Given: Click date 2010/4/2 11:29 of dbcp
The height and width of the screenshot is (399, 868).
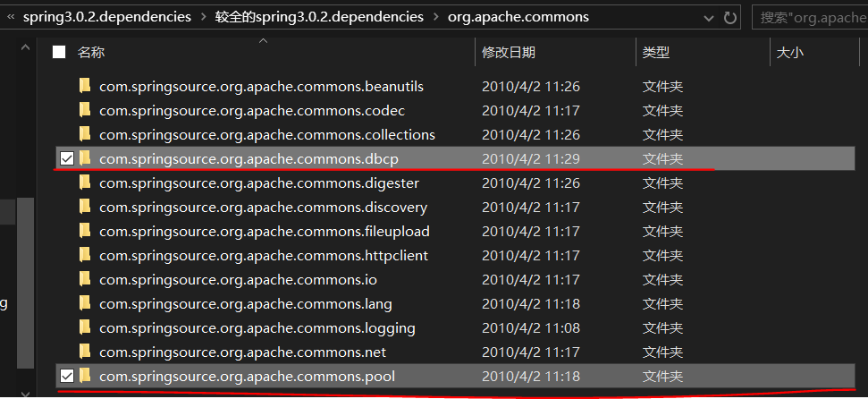Looking at the screenshot, I should [x=531, y=159].
